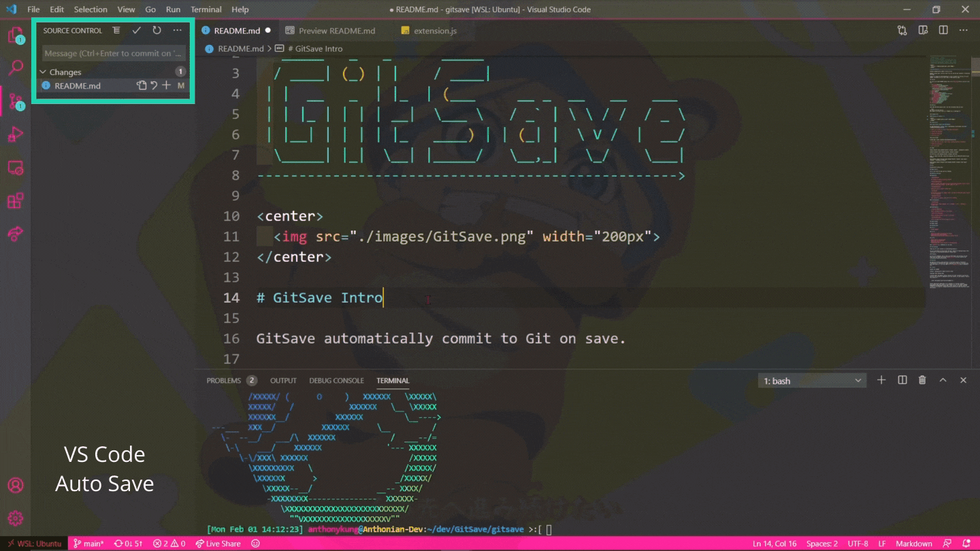
Task: Open the WSL: Ubuntu remote menu
Action: [33, 544]
